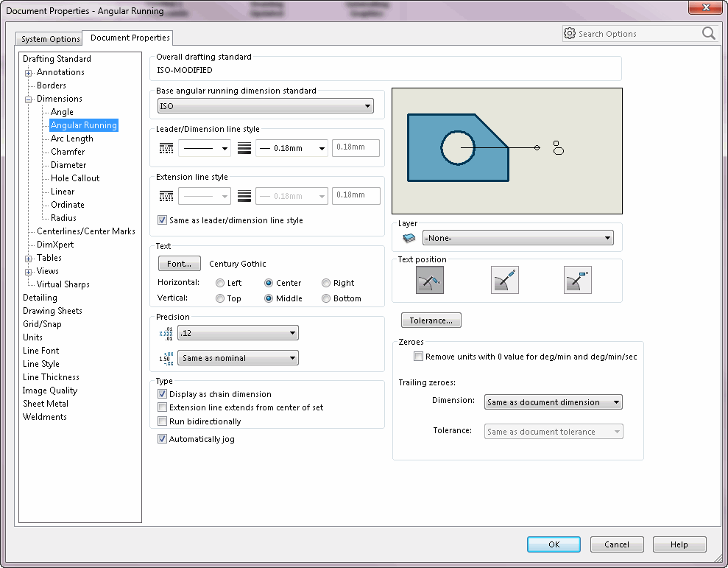Confirm with the OK button
The image size is (728, 568).
pos(554,544)
